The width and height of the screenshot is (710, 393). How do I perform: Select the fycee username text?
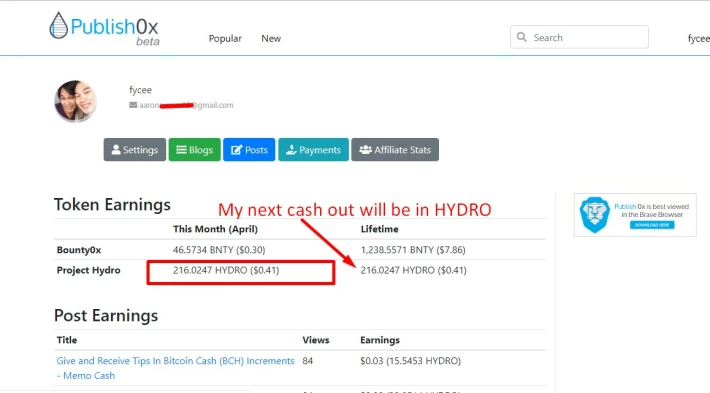click(140, 90)
